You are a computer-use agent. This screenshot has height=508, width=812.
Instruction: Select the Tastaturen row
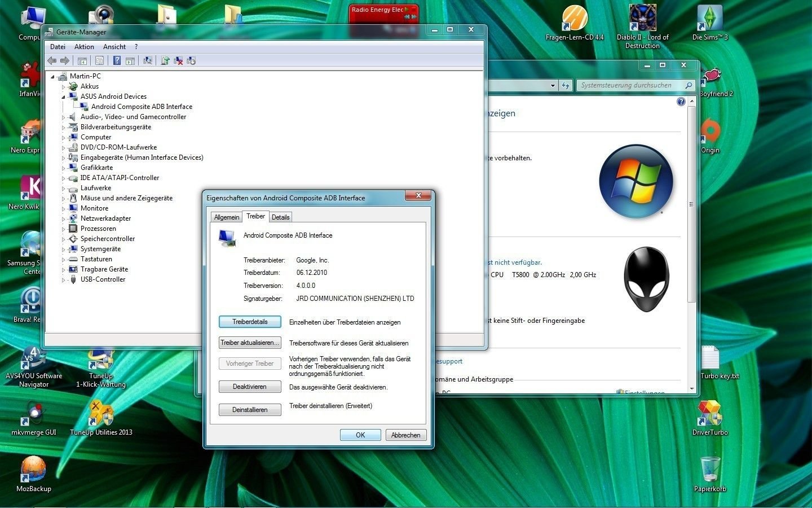90,259
